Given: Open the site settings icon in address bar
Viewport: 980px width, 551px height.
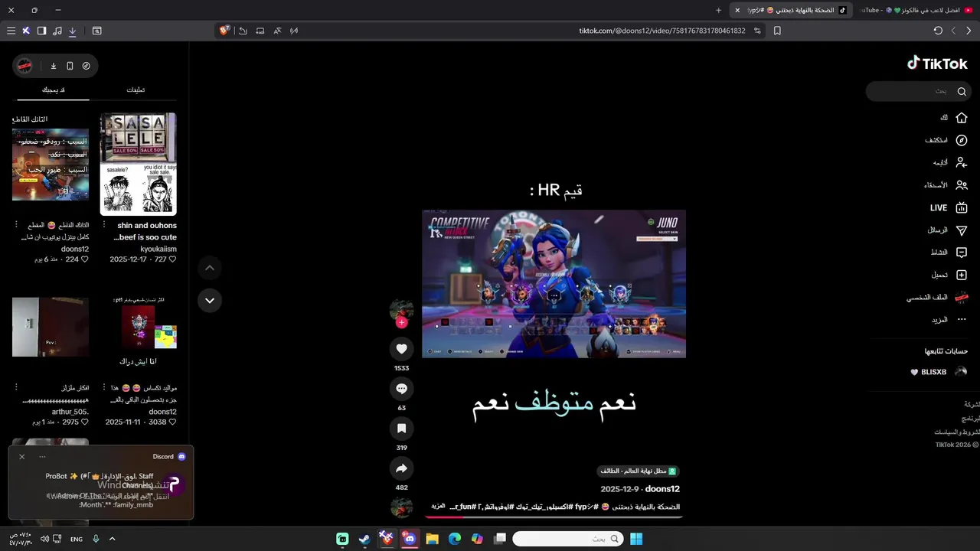Looking at the screenshot, I should click(757, 31).
